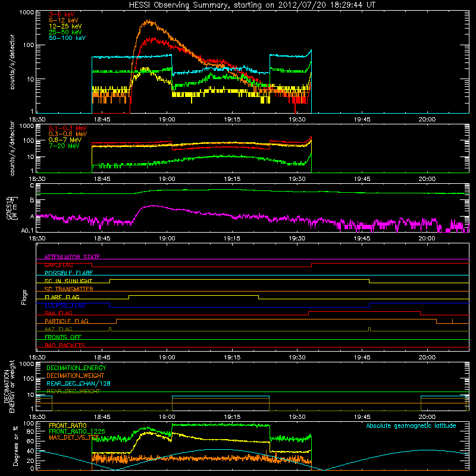Select the 6-12 keV legend label
This screenshot has width=476, height=476.
click(x=64, y=20)
